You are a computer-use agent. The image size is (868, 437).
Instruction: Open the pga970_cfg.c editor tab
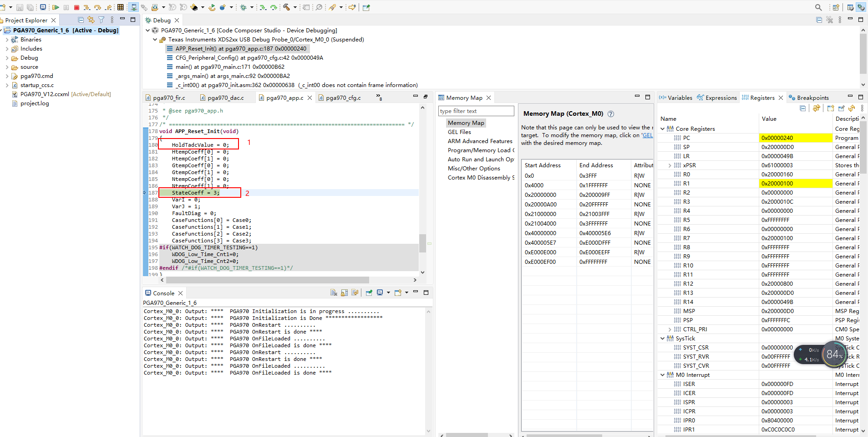click(343, 98)
